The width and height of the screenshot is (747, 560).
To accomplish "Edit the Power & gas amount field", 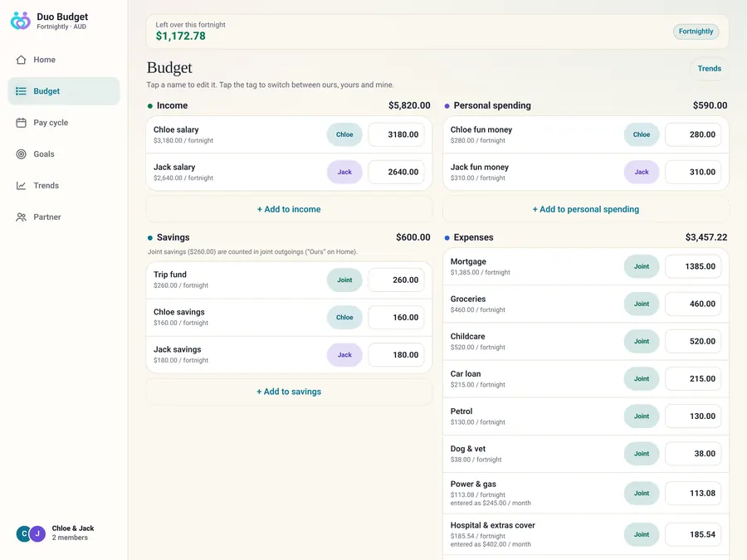I will point(693,494).
